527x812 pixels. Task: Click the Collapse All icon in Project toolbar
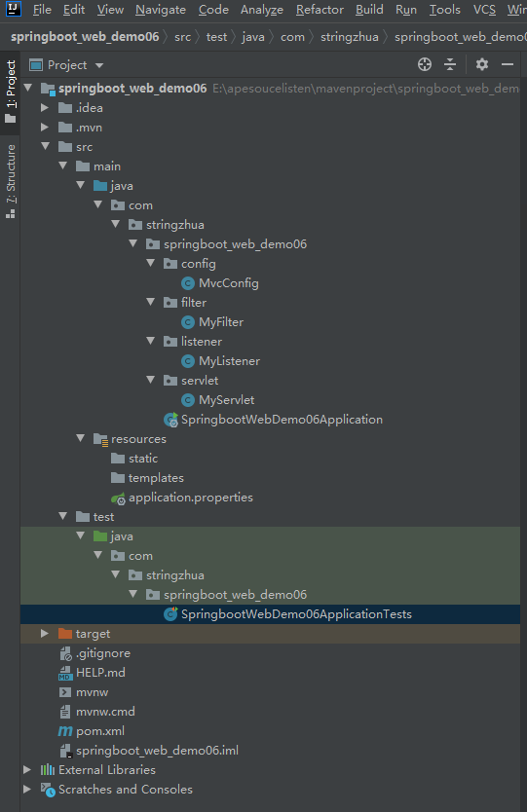pos(450,64)
